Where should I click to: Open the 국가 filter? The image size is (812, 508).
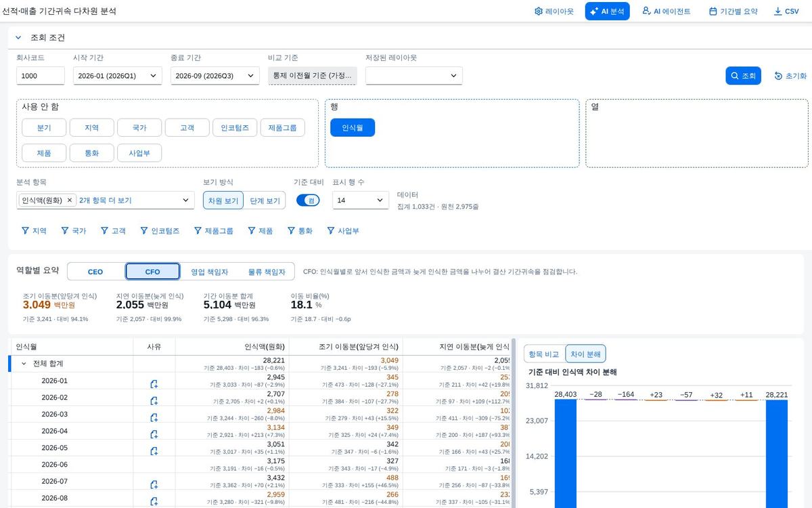pyautogui.click(x=74, y=231)
